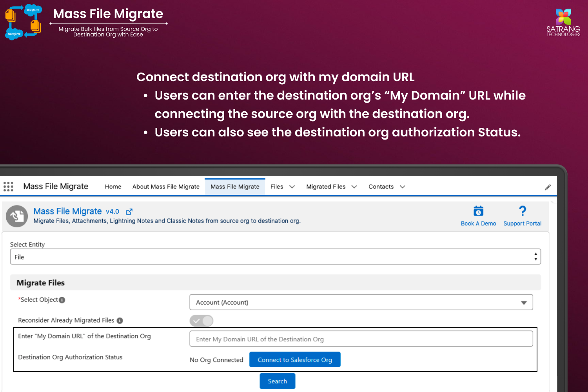
Task: Open the external link icon beside v4.0
Action: pos(129,212)
